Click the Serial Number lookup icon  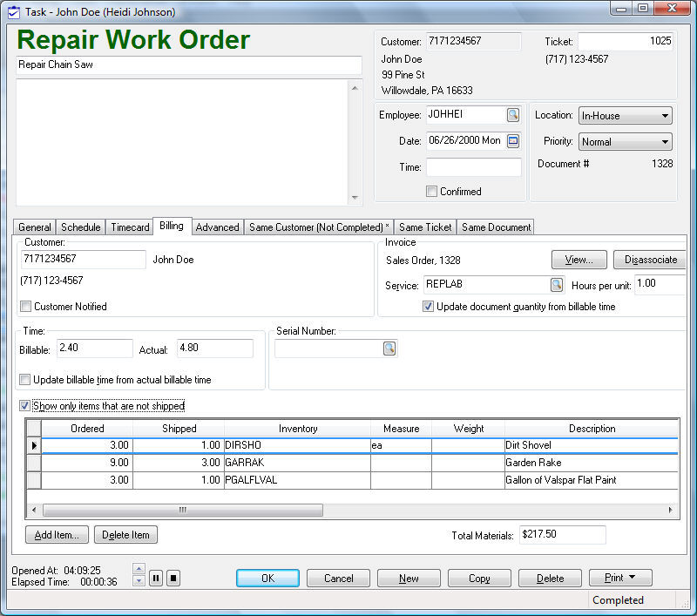click(389, 349)
